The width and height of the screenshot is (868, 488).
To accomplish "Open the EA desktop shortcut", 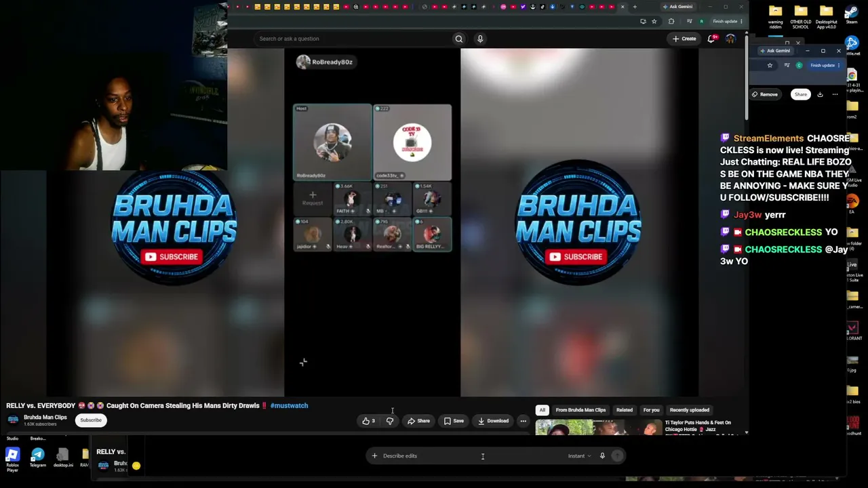I will pyautogui.click(x=852, y=205).
